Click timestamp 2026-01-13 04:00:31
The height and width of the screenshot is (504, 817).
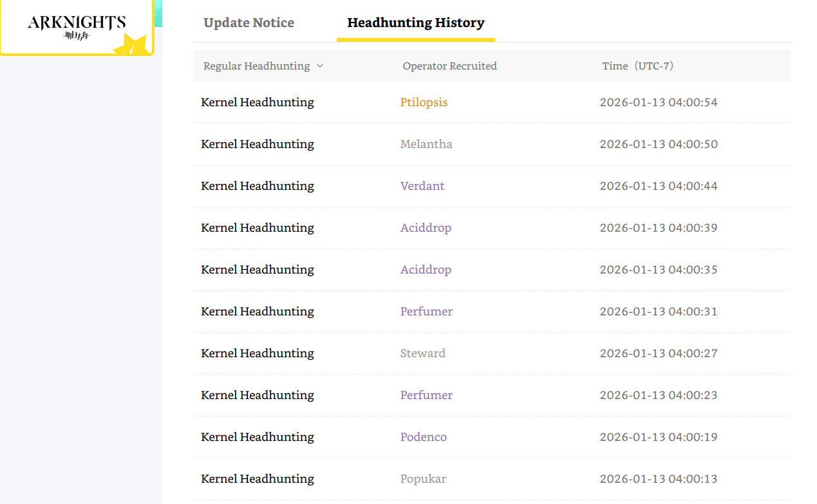pyautogui.click(x=659, y=312)
